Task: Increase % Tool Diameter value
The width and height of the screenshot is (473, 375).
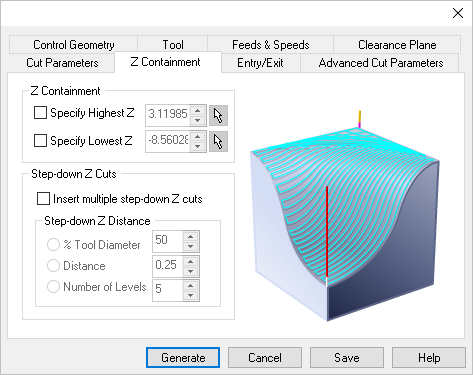Action: (x=191, y=237)
